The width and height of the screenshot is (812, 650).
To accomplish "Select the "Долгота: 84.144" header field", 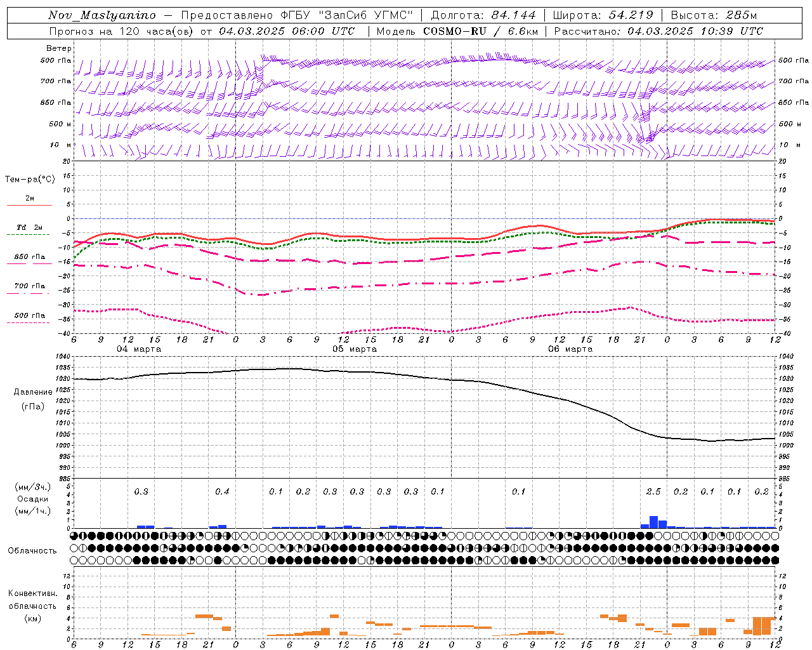I will (483, 15).
